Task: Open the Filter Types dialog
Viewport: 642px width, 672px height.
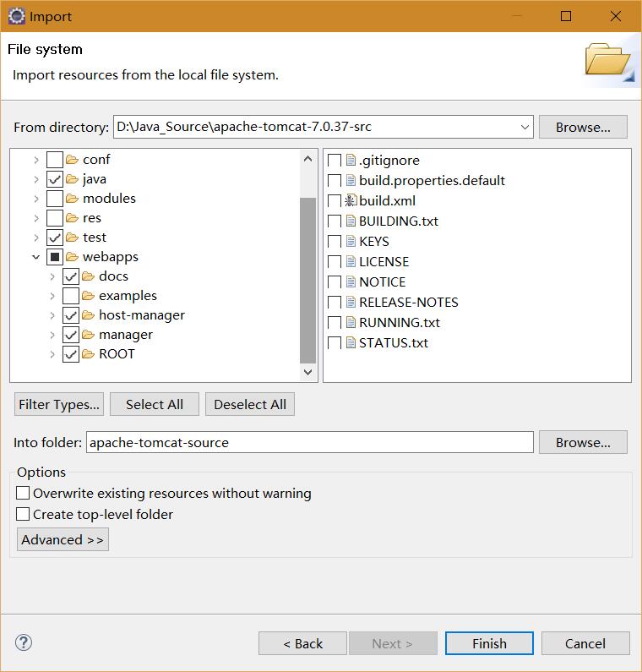Action: (59, 404)
